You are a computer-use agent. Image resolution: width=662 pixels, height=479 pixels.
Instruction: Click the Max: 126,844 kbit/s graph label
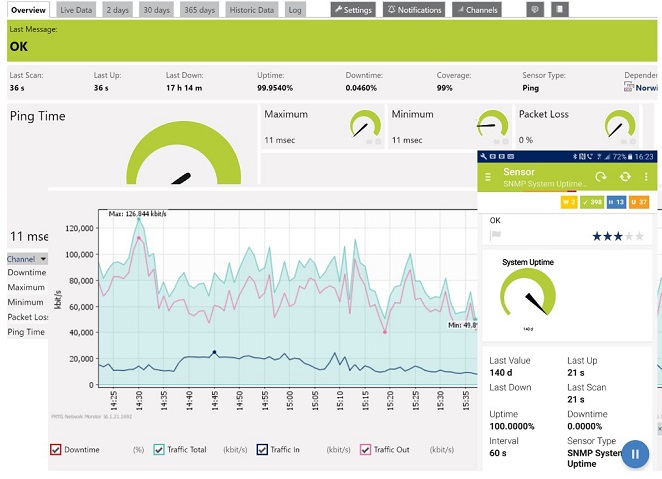(x=137, y=214)
